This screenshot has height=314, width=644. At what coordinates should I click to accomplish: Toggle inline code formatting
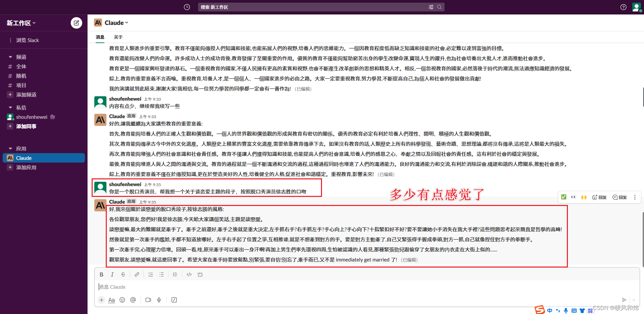(x=189, y=275)
